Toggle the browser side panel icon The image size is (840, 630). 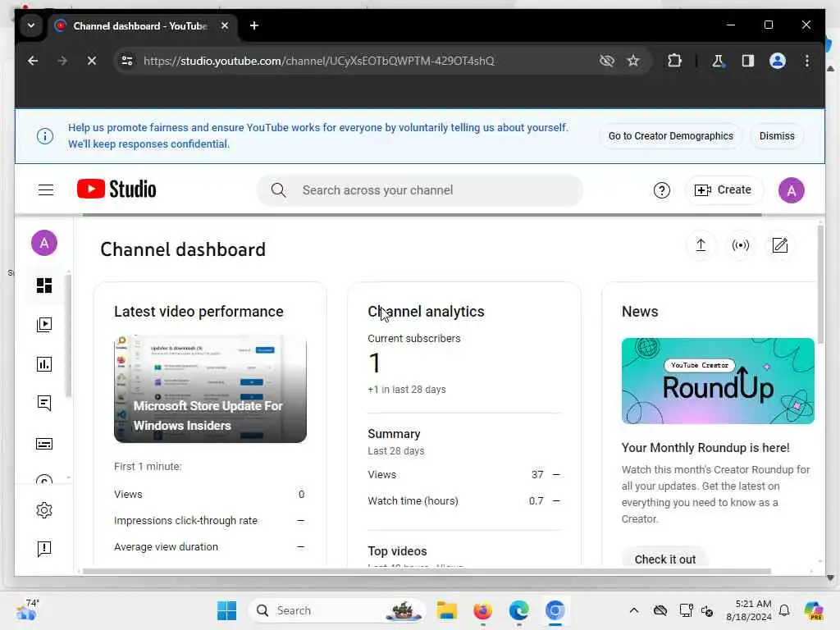point(748,61)
